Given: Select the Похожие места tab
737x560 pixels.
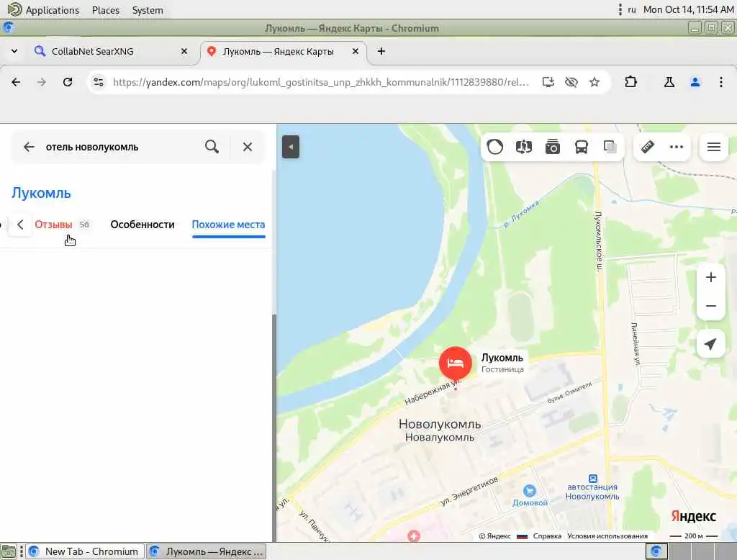Looking at the screenshot, I should pyautogui.click(x=228, y=225).
